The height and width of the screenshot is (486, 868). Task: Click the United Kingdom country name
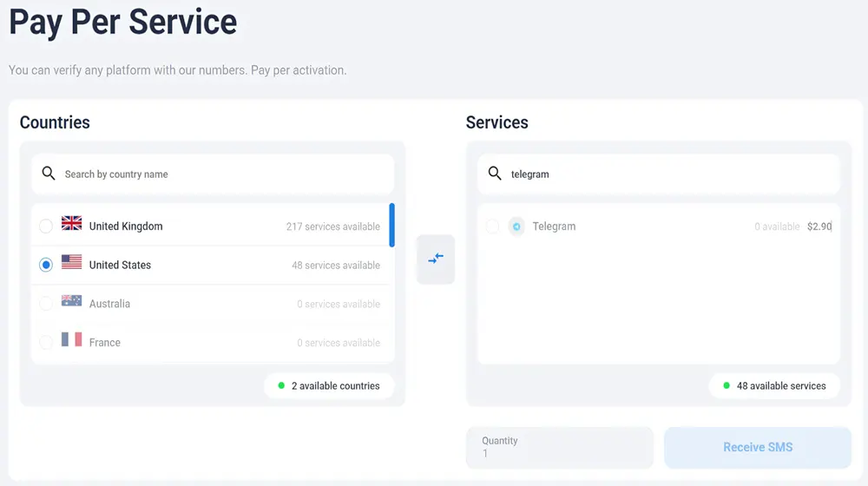(x=126, y=227)
